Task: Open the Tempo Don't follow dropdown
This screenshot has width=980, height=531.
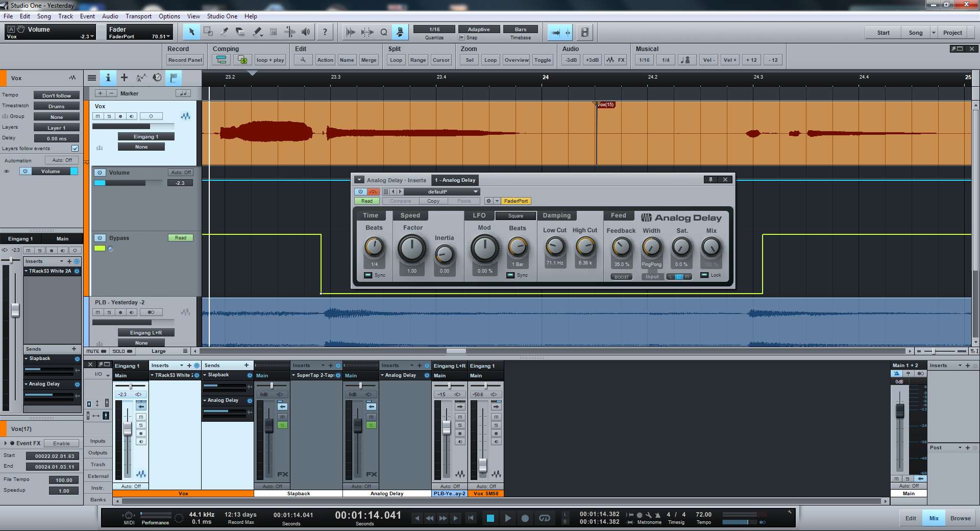Action: coord(57,95)
